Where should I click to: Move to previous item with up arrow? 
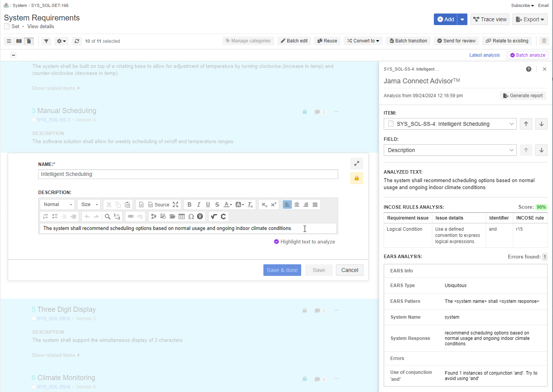click(526, 124)
